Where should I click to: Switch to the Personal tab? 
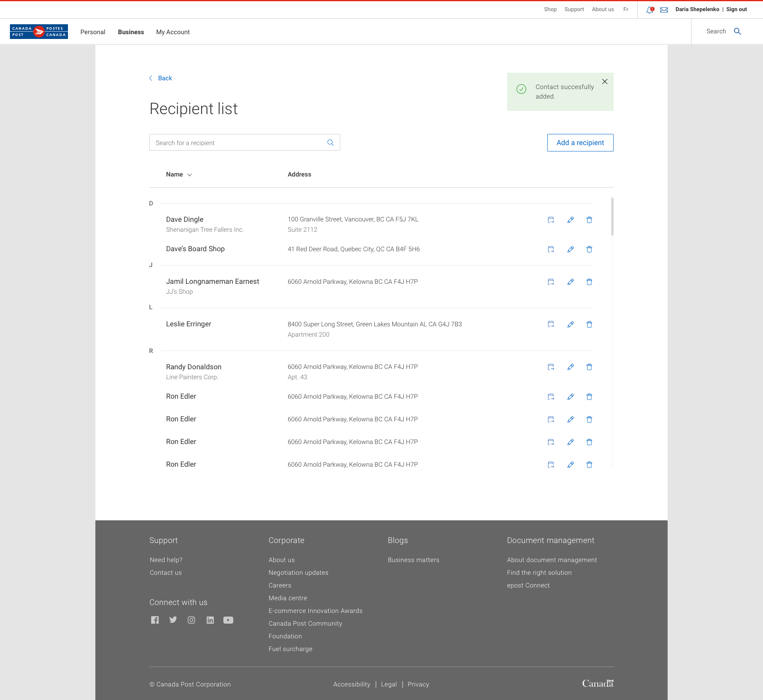[x=93, y=32]
